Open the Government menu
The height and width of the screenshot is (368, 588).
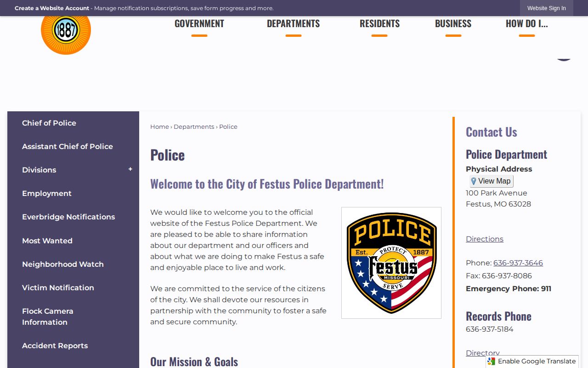(199, 24)
